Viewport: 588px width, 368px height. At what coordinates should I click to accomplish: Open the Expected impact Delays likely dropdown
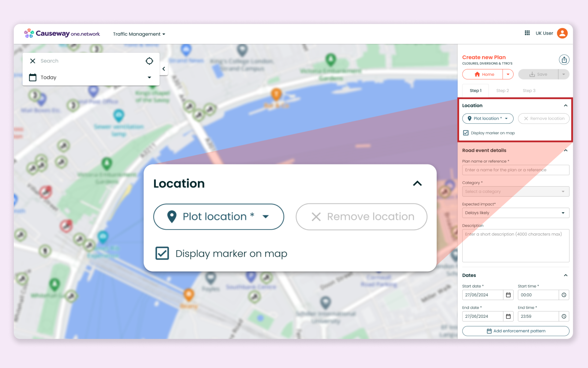pos(516,213)
